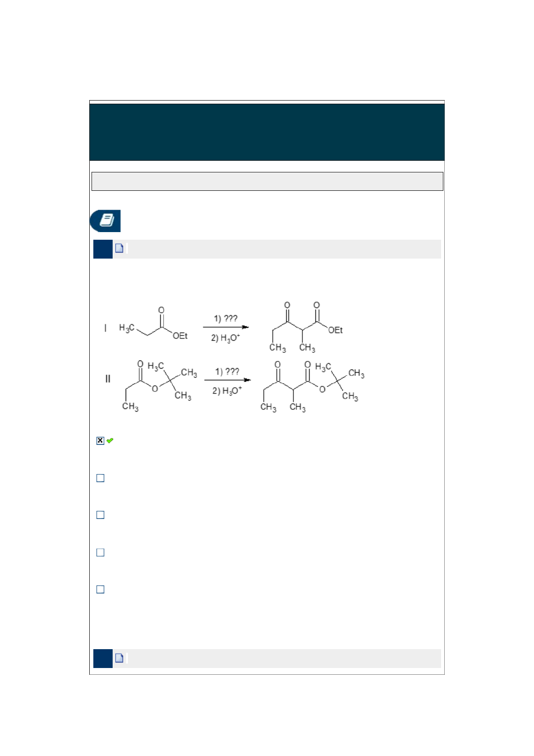Tick the fourth answer checkbox
The width and height of the screenshot is (534, 756).
coord(101,553)
